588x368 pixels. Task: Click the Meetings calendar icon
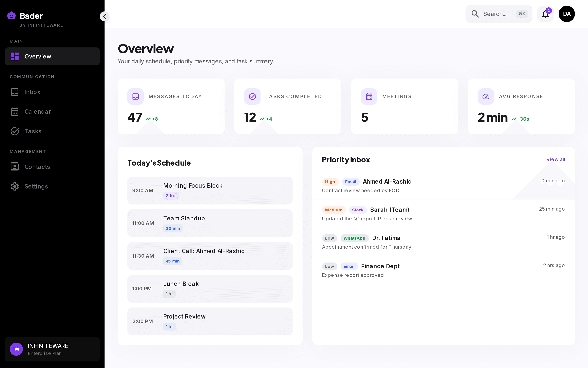[x=369, y=96]
